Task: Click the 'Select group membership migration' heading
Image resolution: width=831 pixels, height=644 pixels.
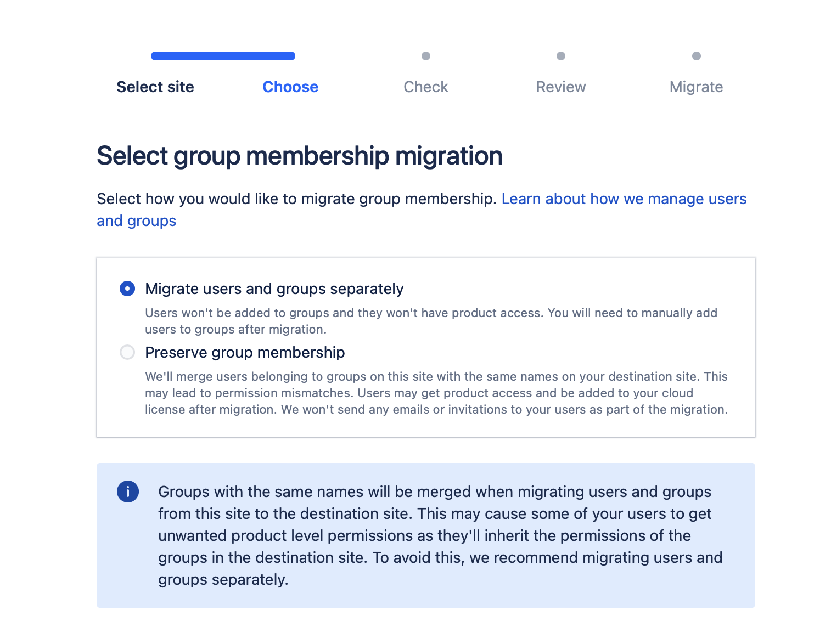Action: pos(300,156)
